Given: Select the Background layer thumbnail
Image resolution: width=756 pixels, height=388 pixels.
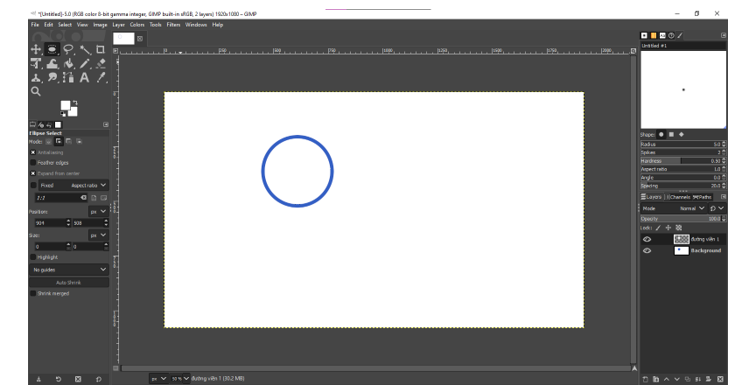Looking at the screenshot, I should tap(681, 251).
